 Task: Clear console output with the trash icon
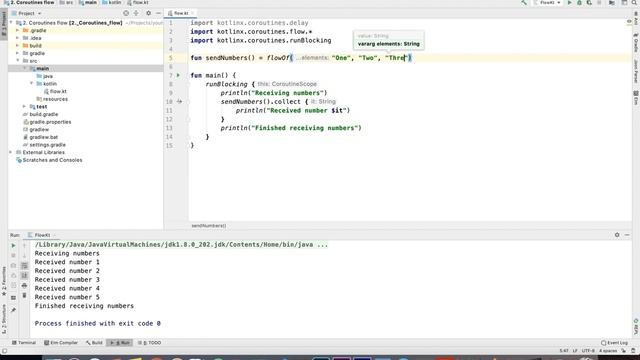click(24, 295)
